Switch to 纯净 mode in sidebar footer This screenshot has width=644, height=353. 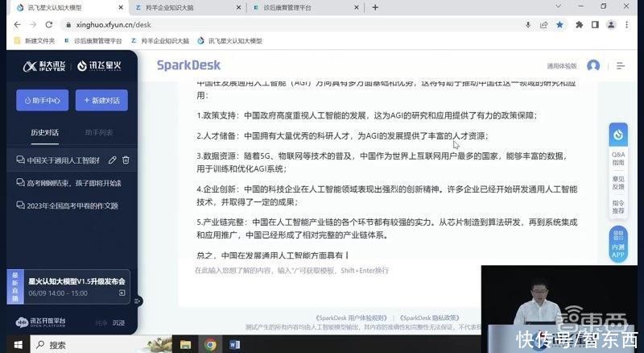101,323
